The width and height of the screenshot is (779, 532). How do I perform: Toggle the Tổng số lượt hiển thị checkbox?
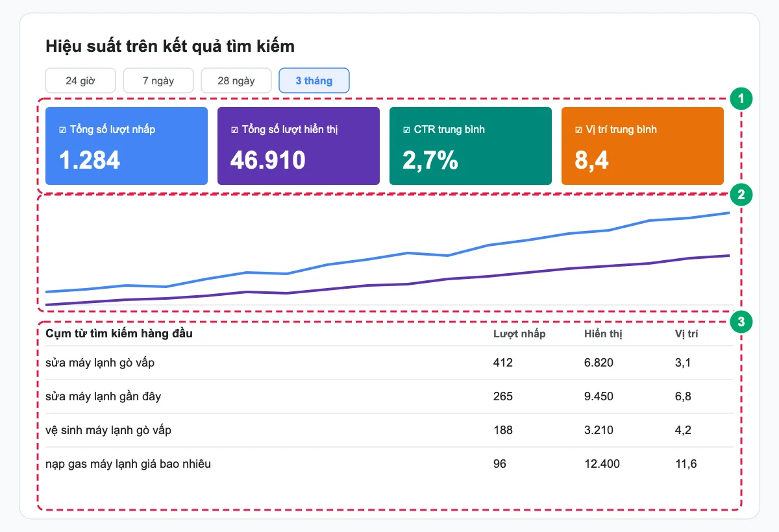(x=235, y=130)
